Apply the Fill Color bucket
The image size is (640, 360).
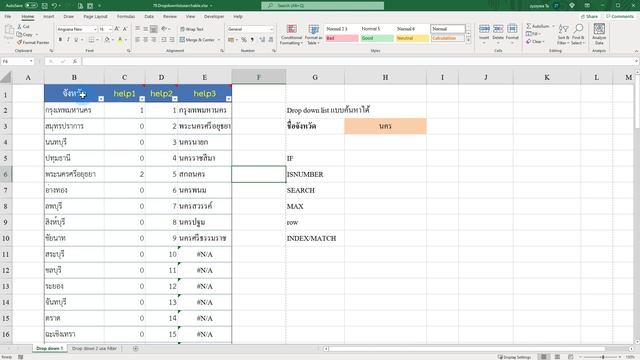[x=107, y=40]
